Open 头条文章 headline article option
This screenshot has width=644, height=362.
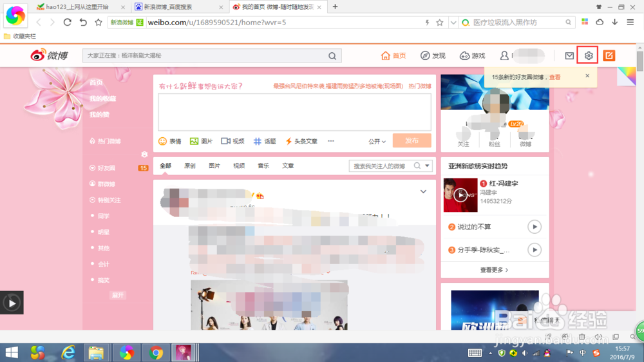[301, 141]
